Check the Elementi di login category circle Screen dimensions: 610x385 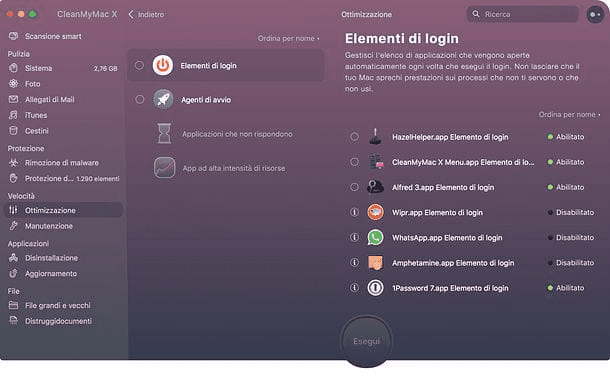click(139, 65)
